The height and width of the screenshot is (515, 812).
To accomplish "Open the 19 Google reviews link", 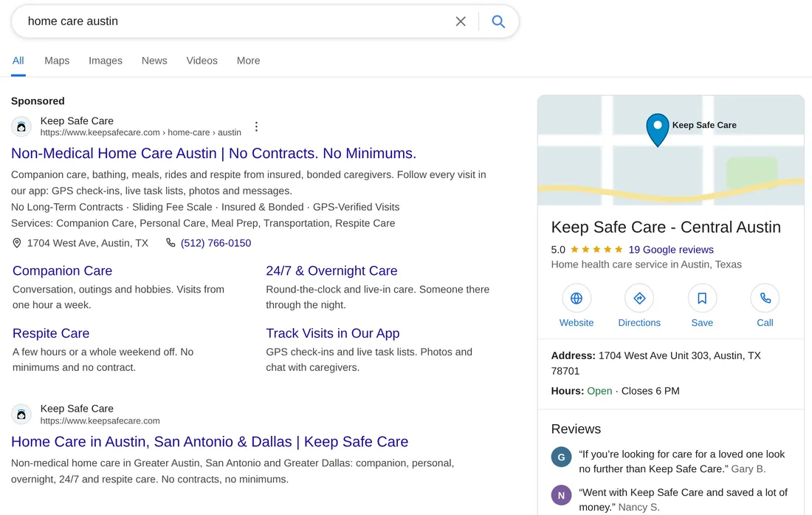I will pos(671,250).
